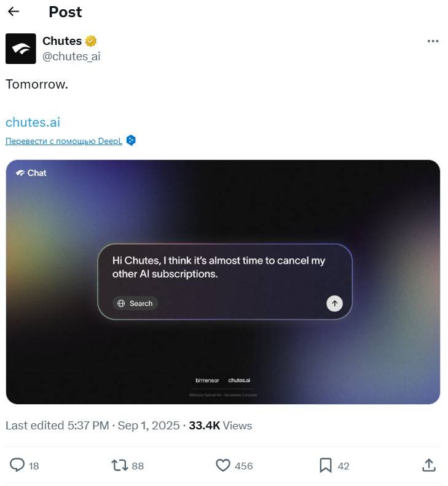Open the @chutes_ai handle link
The height and width of the screenshot is (486, 448).
click(x=71, y=57)
